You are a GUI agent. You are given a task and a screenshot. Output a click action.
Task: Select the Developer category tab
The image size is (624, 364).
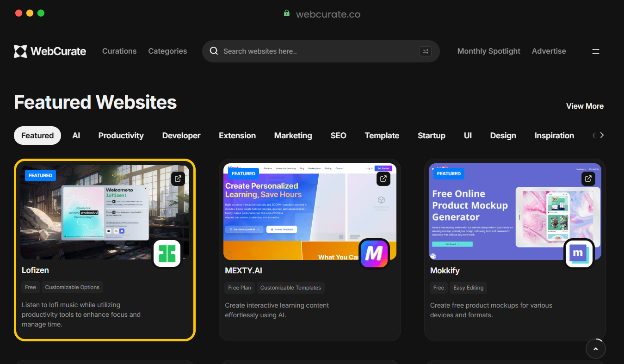coord(181,136)
